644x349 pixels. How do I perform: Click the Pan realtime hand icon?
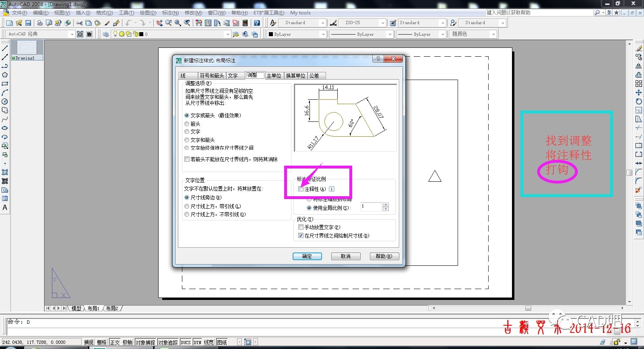159,23
